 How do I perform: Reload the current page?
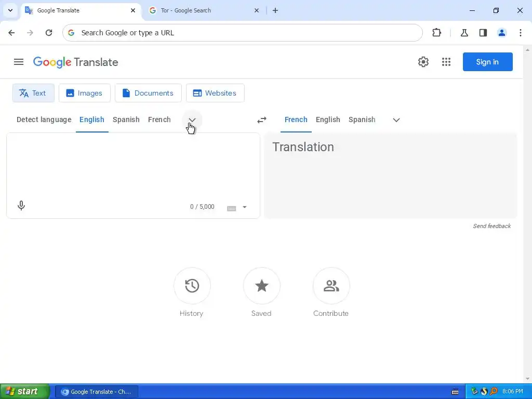click(x=49, y=33)
